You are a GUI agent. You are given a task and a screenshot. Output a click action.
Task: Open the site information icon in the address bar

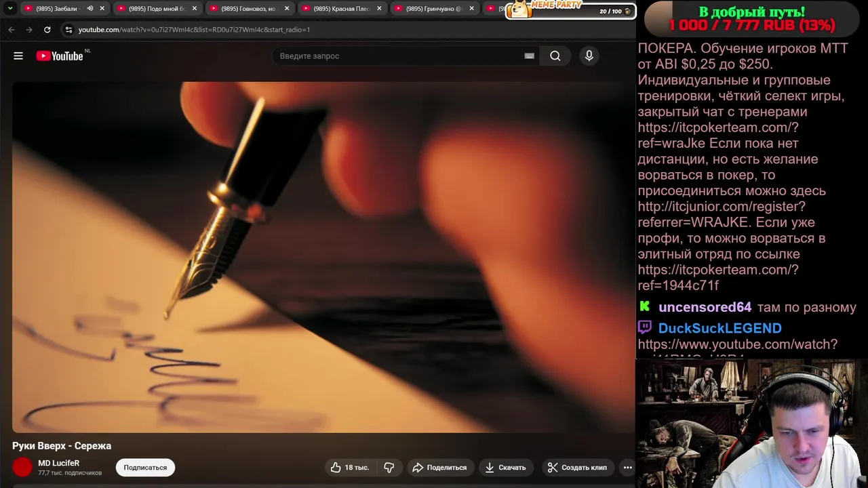point(68,30)
